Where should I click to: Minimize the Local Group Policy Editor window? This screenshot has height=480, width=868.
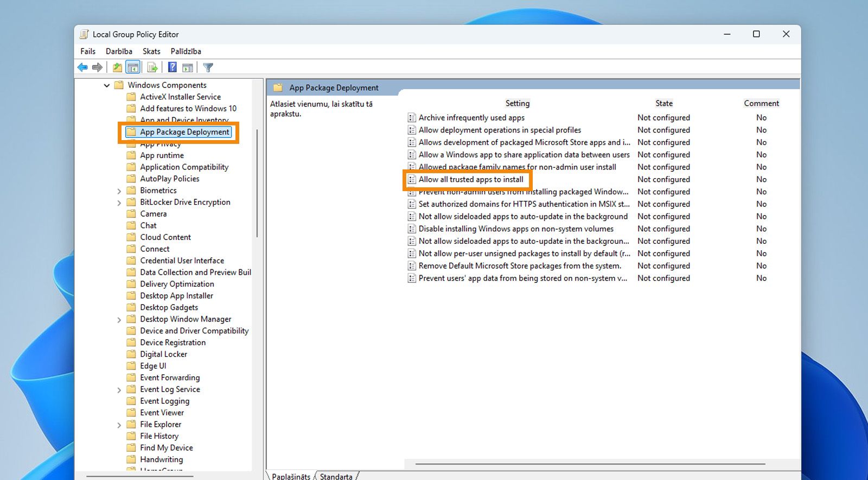click(x=727, y=34)
